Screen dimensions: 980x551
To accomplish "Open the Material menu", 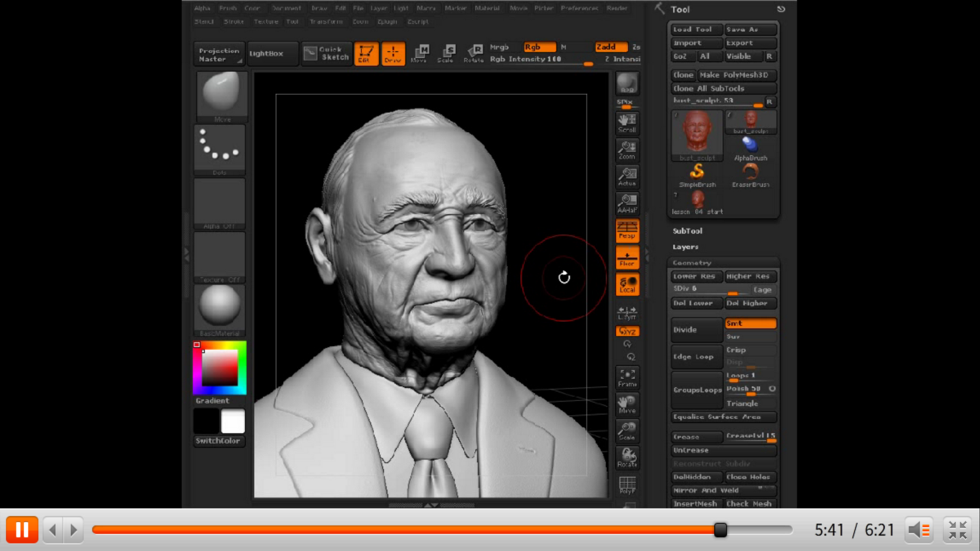I will pos(487,8).
